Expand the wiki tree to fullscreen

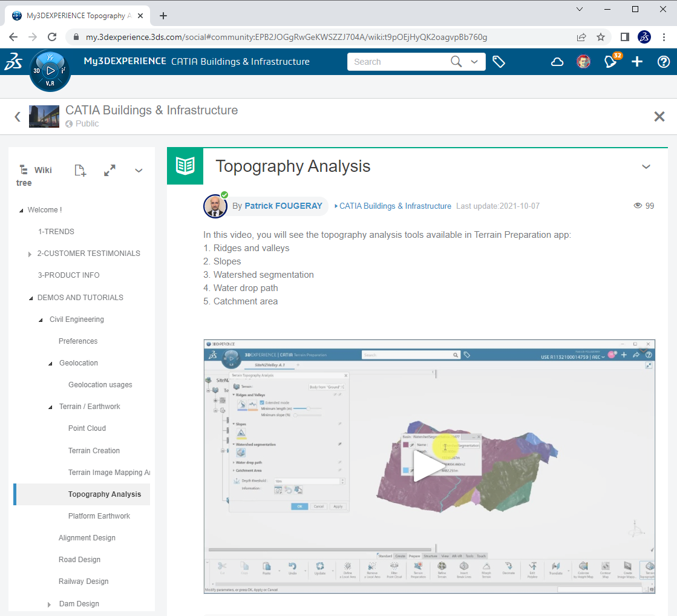pyautogui.click(x=110, y=170)
